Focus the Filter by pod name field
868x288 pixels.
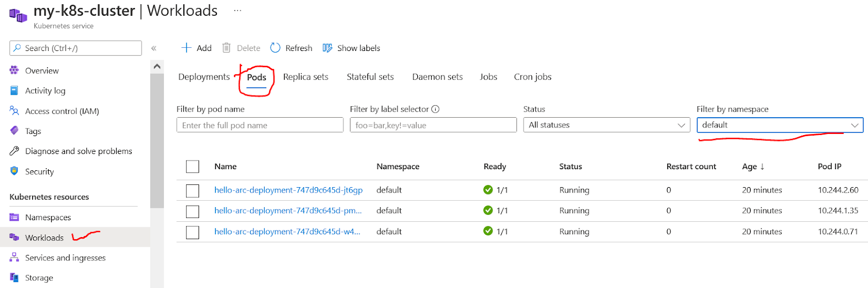pos(260,125)
